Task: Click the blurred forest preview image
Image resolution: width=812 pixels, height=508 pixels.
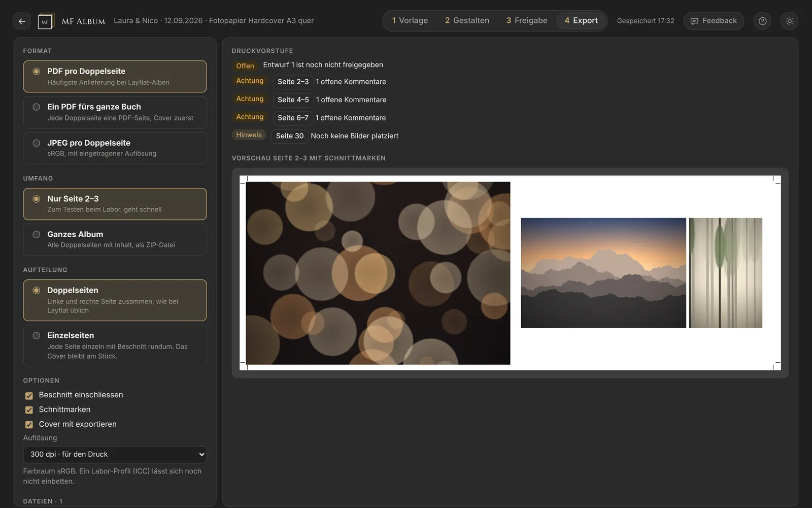Action: [726, 273]
